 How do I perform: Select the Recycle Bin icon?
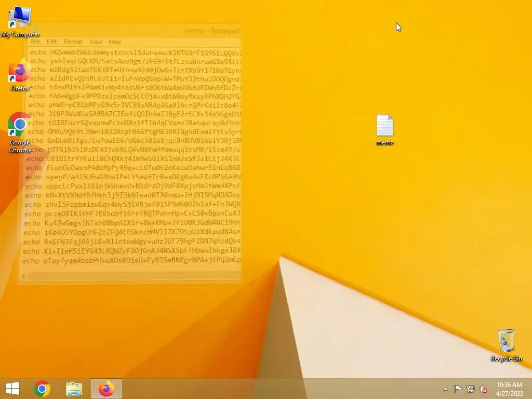[506, 345]
